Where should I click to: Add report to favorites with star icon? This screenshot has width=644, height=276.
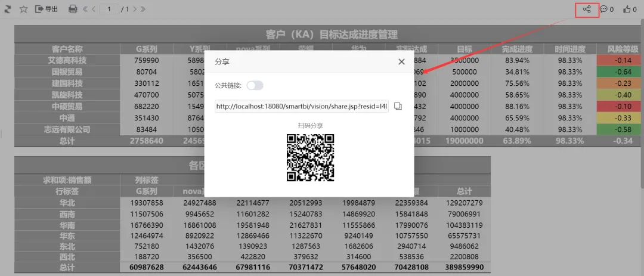(24, 9)
